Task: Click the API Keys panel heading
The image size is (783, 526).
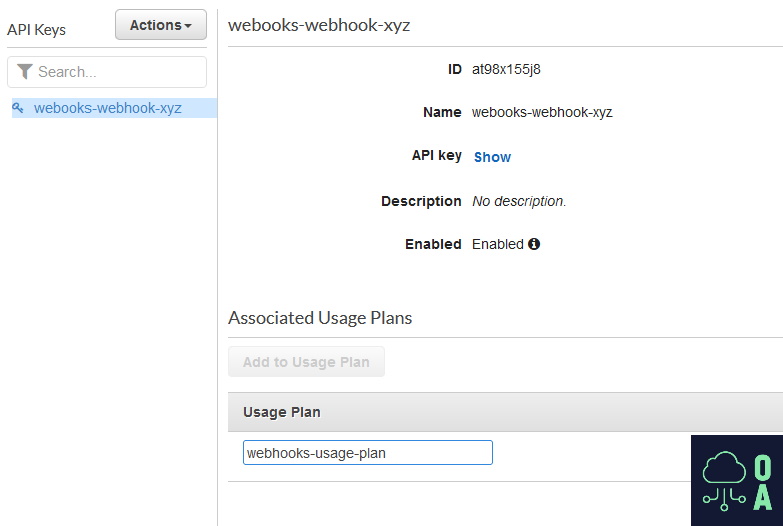Action: pyautogui.click(x=36, y=29)
